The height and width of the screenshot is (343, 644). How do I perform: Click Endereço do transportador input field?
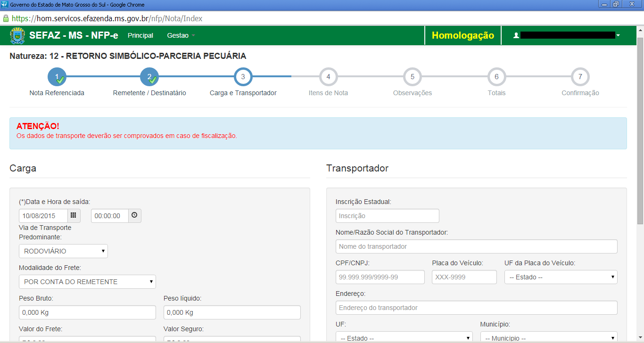[476, 308]
